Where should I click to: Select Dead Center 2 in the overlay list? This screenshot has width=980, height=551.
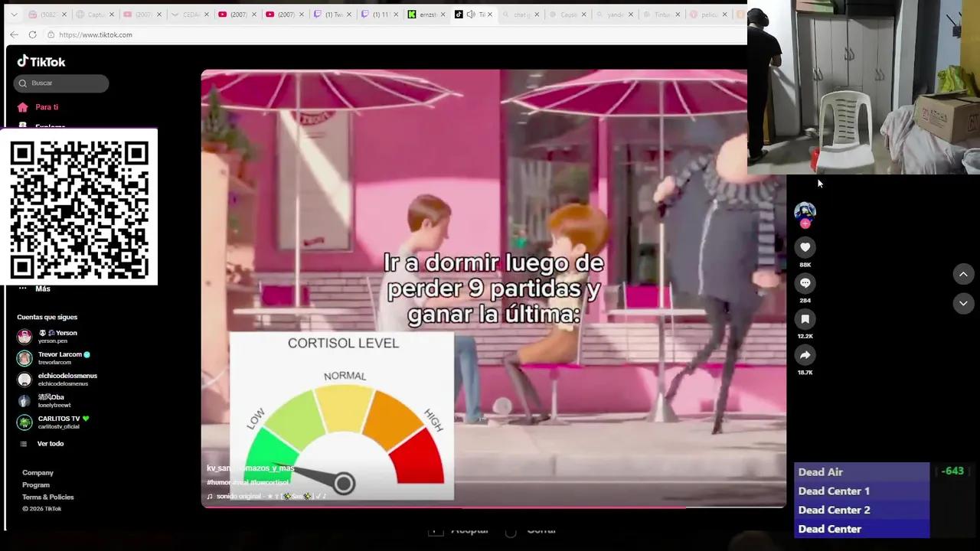[861, 510]
